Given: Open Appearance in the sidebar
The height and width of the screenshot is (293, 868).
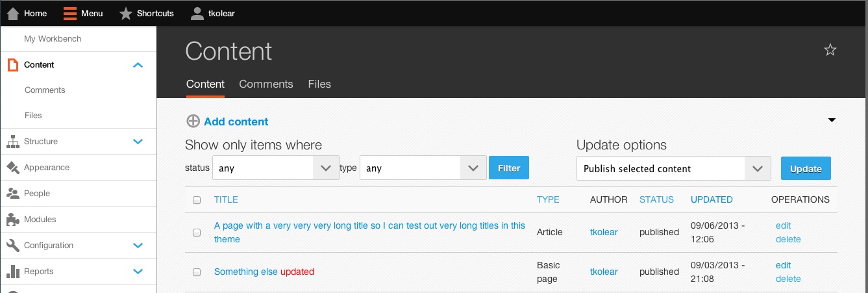Looking at the screenshot, I should coord(47,168).
